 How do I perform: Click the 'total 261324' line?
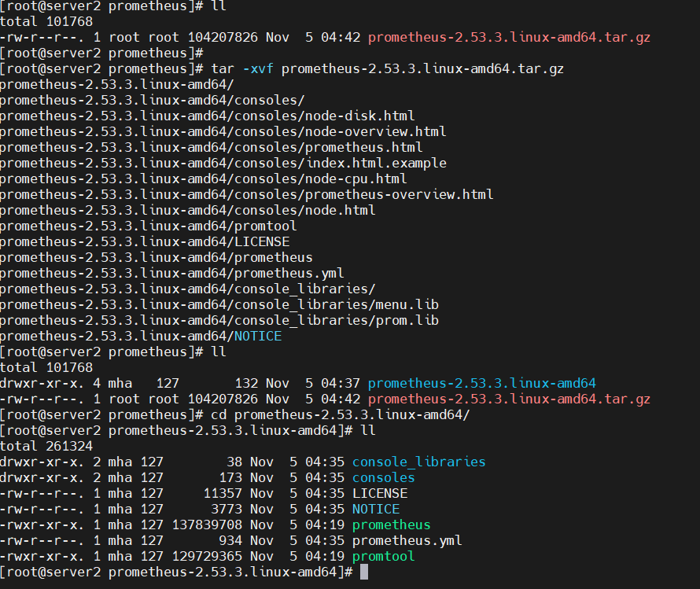pos(46,446)
